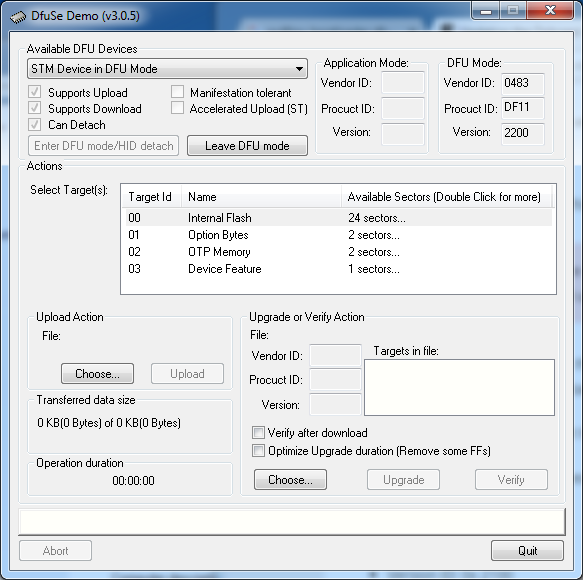Select the Option Bytes target row
The width and height of the screenshot is (583, 580).
[338, 235]
